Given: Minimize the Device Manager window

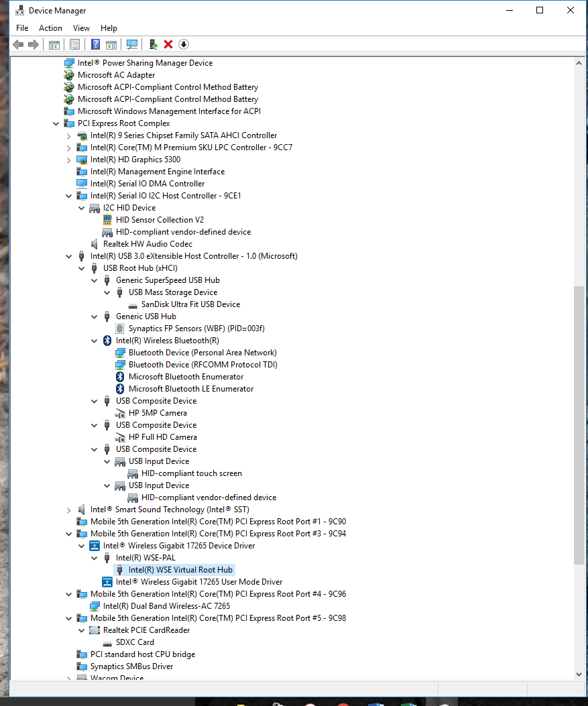Looking at the screenshot, I should (x=509, y=10).
